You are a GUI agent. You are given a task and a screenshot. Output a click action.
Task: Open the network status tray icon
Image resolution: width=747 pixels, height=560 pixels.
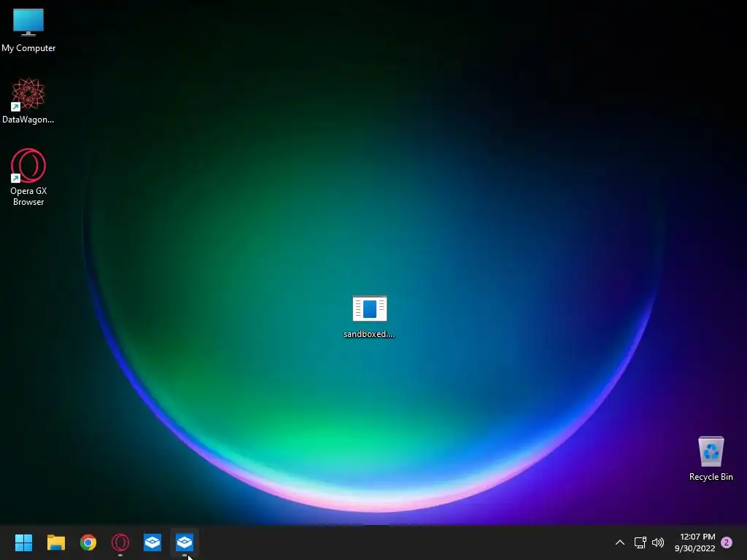click(640, 542)
